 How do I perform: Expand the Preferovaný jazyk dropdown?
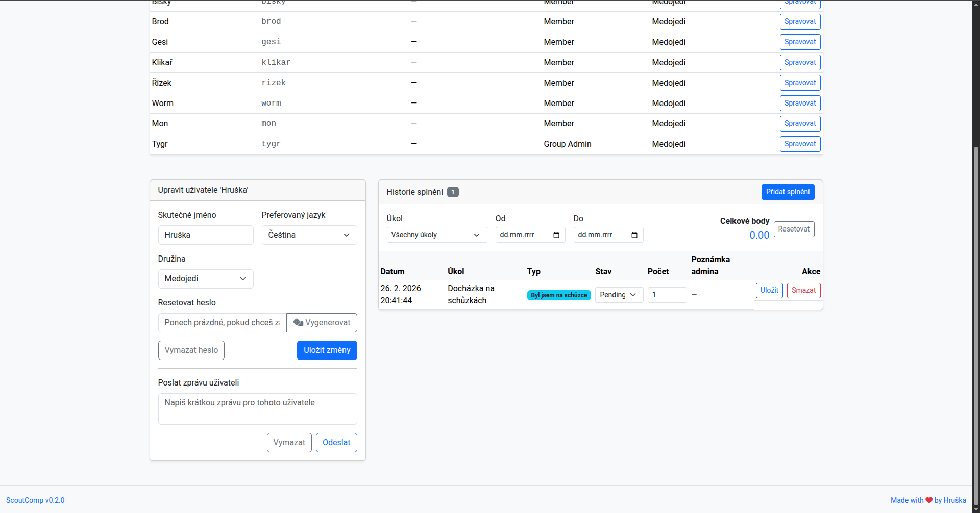point(309,235)
